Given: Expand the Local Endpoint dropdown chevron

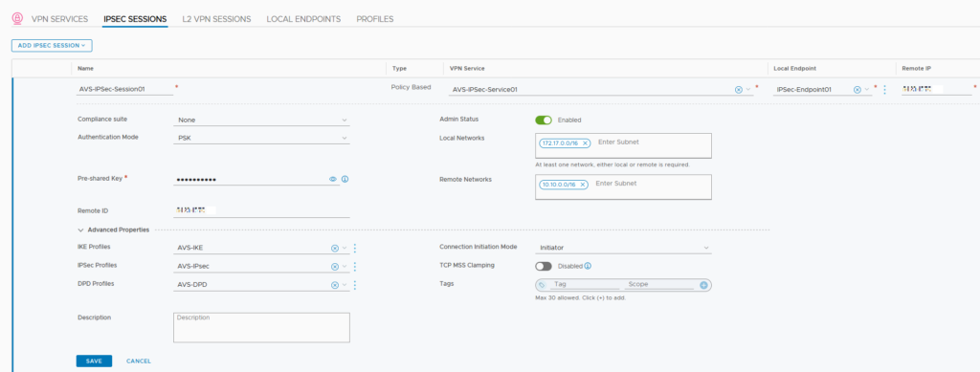Looking at the screenshot, I should coord(867,89).
